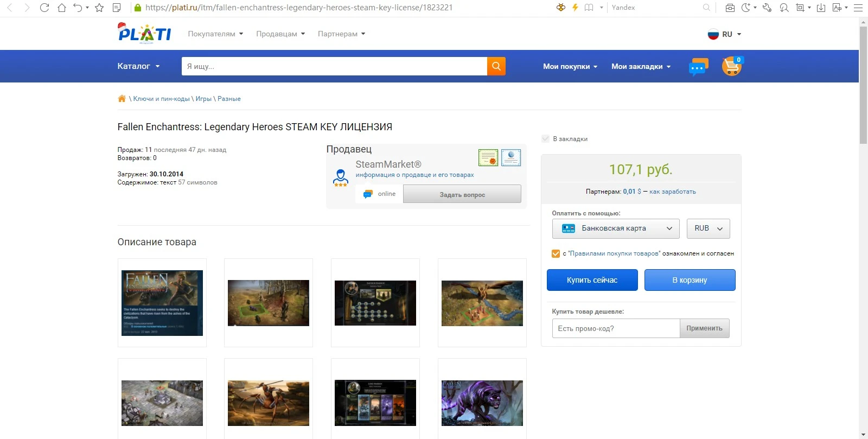Screen dimensions: 868x439
Task: Open the Fallen Enchantress cover thumbnail
Action: coord(162,303)
